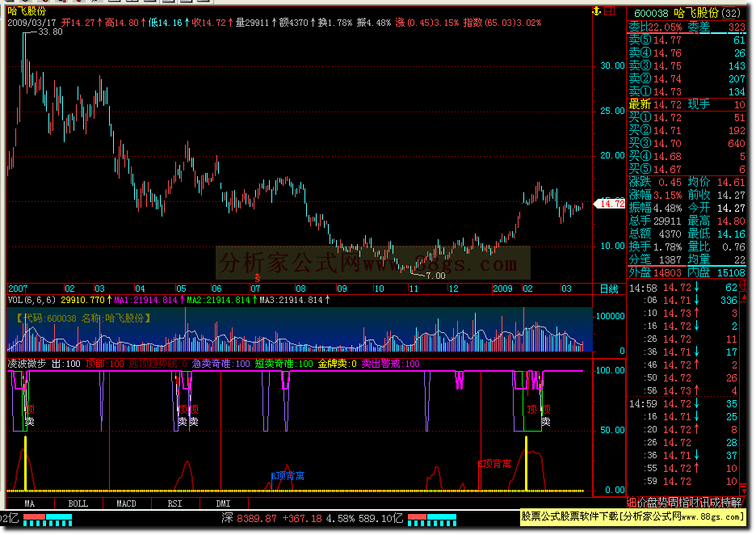The image size is (756, 535).
Task: Click the 哈飞股份 chart title at the chart's left corner
Action: coord(27,11)
